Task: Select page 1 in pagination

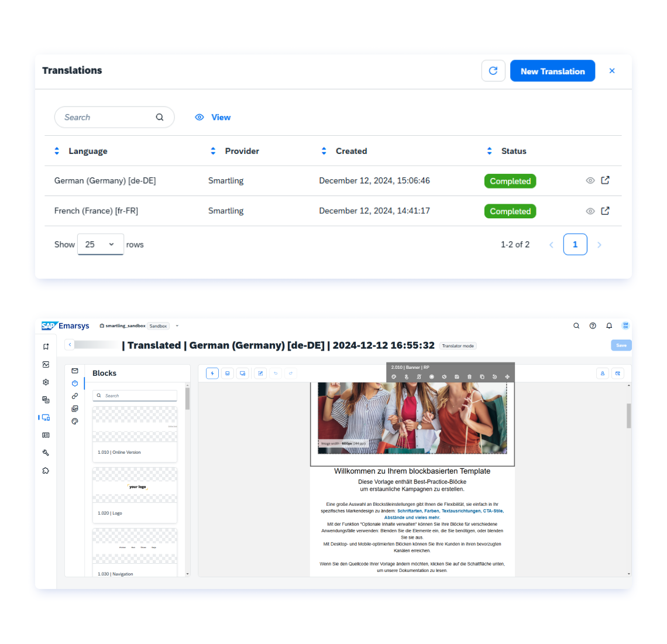Action: (575, 244)
